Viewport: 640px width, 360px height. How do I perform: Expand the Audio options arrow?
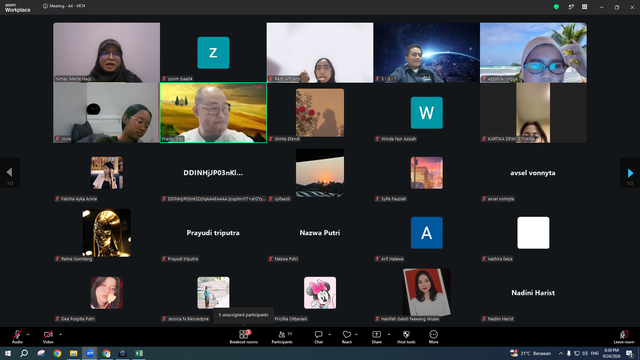(28, 334)
